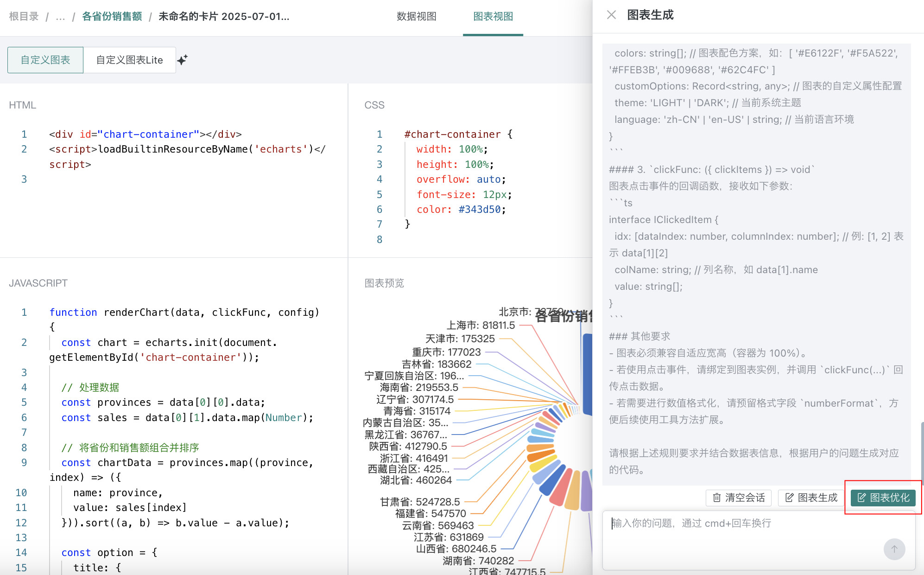Click HTML editor line 1 chart-container div
924x575 pixels.
(146, 134)
